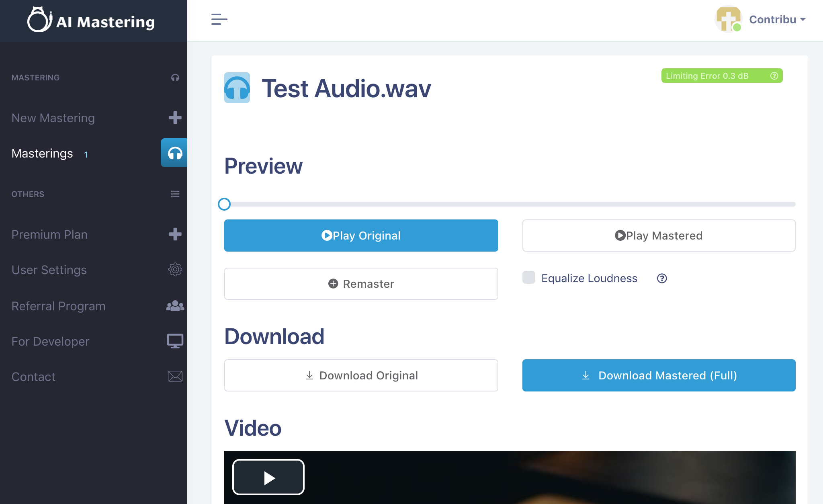This screenshot has width=823, height=504.
Task: Open the Contribu account dropdown
Action: (x=777, y=19)
